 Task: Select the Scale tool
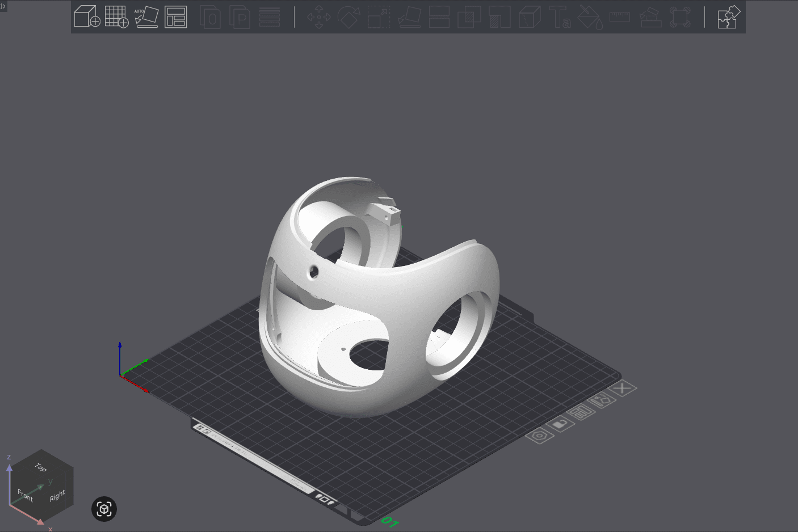point(379,17)
